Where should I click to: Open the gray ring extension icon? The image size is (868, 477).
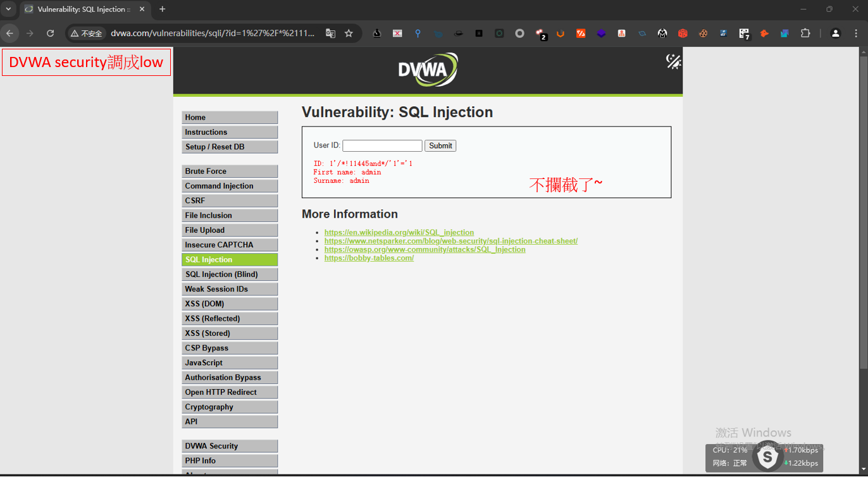click(x=519, y=34)
